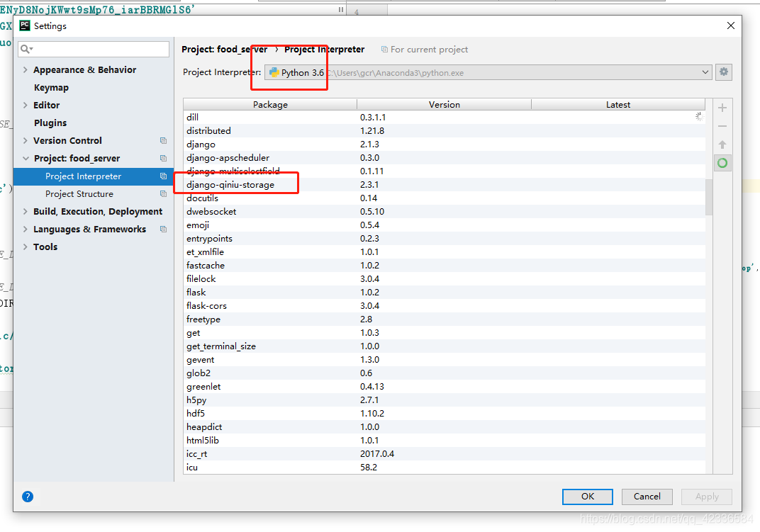Screen dimensions: 760x532
Task: Select the et_xmlfile package row
Action: 445,252
